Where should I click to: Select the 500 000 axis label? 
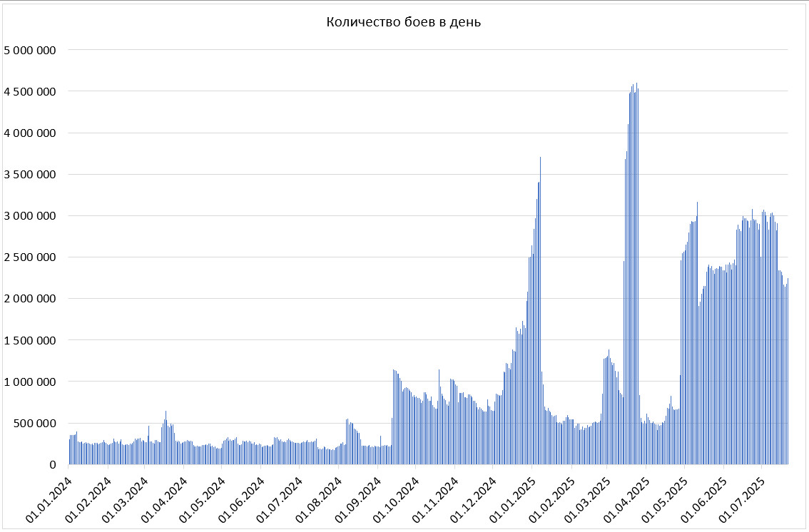pos(35,423)
